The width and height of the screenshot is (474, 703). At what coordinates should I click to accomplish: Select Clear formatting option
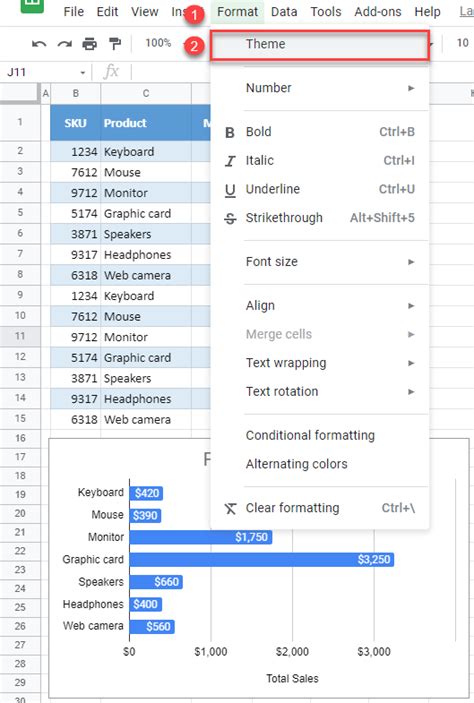[x=319, y=508]
